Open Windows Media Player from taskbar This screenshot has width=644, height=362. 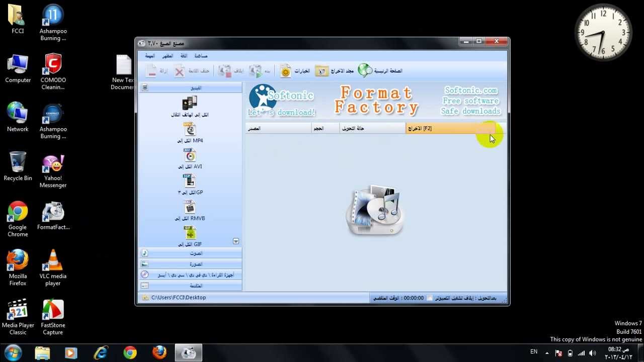(71, 352)
